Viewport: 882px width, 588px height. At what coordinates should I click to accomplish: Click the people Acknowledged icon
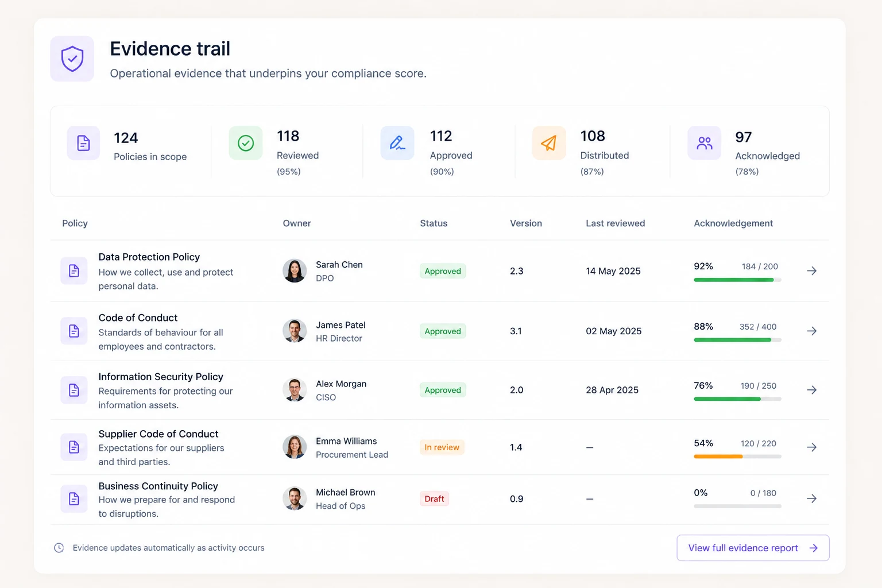(705, 142)
